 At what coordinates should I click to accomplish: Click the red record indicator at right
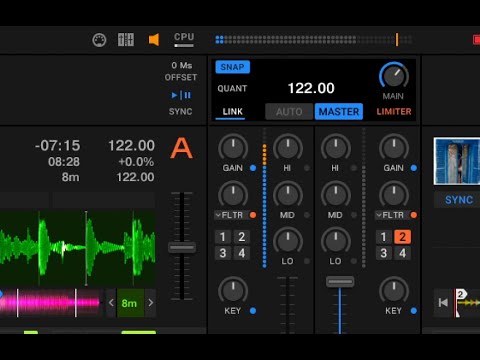(x=476, y=40)
